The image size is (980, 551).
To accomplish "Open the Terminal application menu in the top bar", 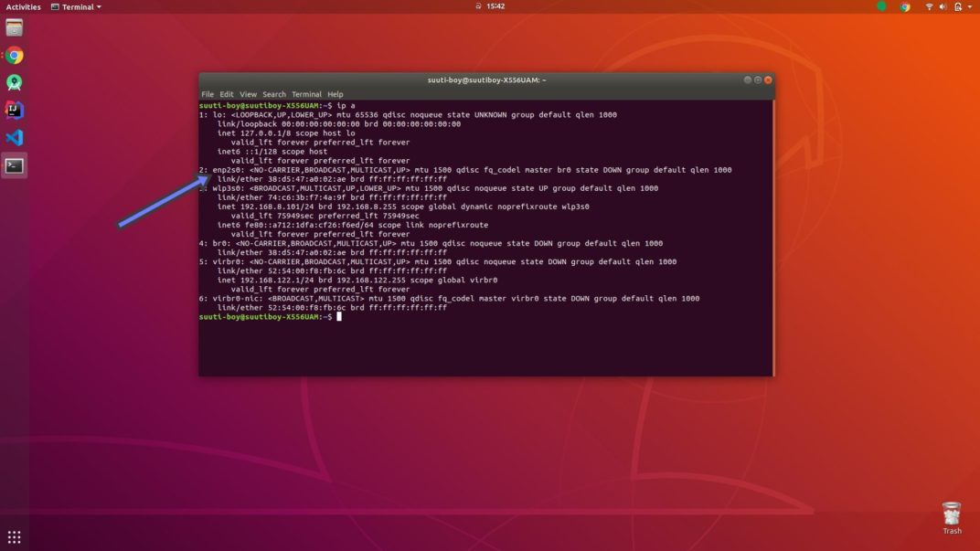I will pyautogui.click(x=76, y=6).
